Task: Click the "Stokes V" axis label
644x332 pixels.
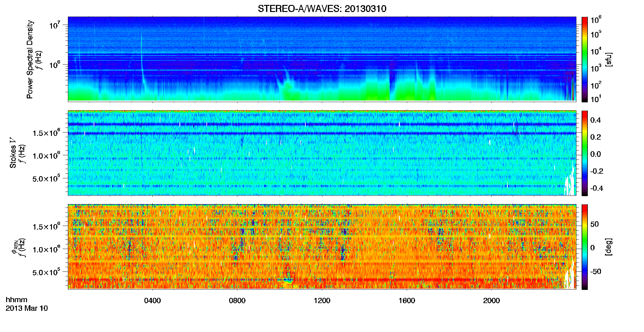Action: [x=13, y=153]
